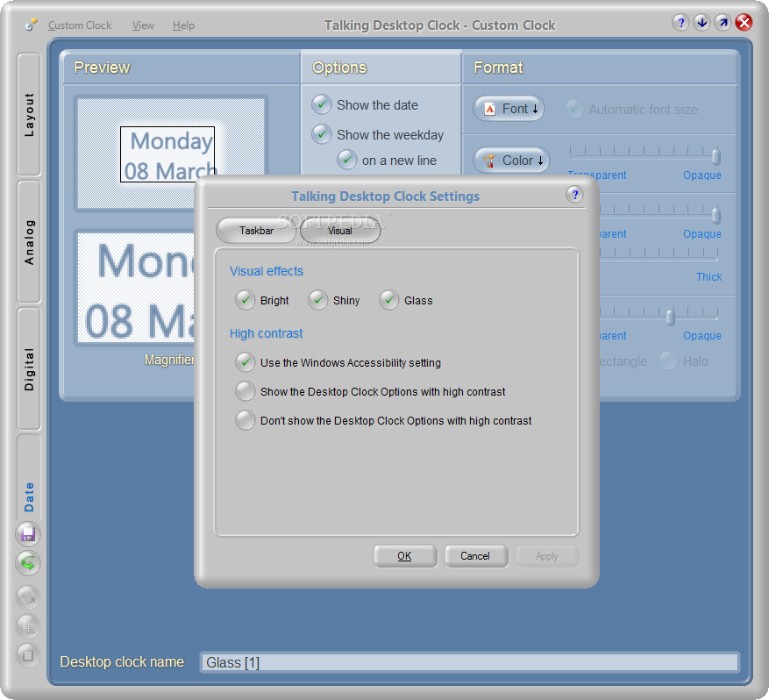The height and width of the screenshot is (700, 769).
Task: Close the Custom Clock window
Action: coord(744,22)
